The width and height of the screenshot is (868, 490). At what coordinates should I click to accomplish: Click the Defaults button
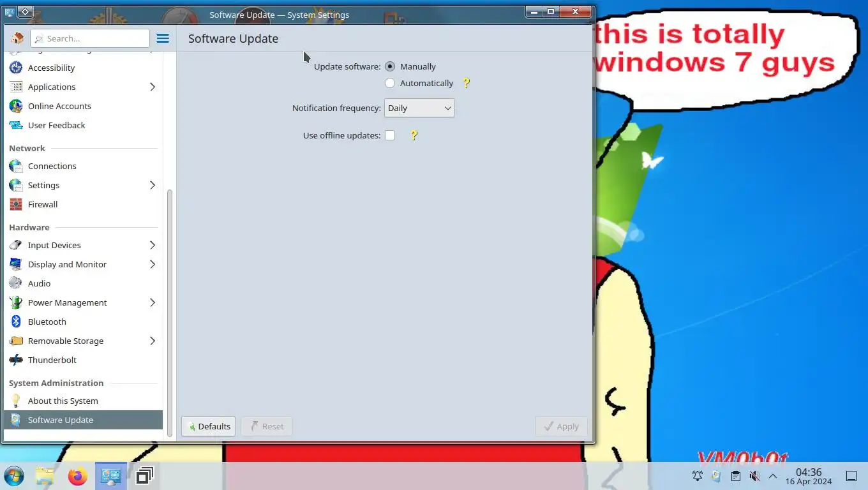click(209, 426)
